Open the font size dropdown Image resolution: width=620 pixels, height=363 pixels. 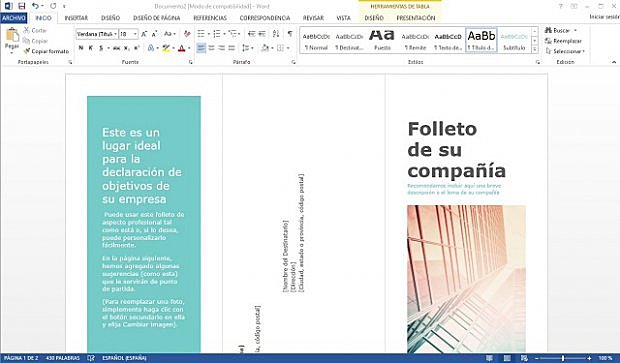135,34
